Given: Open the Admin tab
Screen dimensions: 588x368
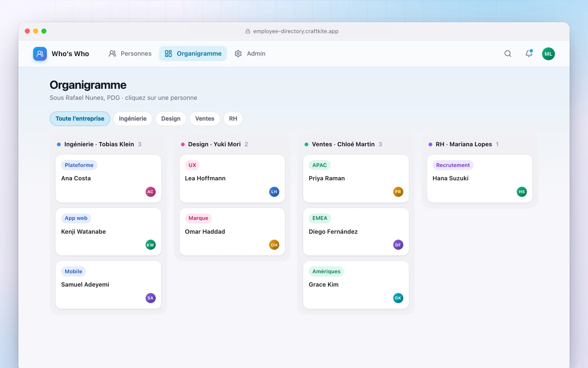Looking at the screenshot, I should [x=250, y=54].
